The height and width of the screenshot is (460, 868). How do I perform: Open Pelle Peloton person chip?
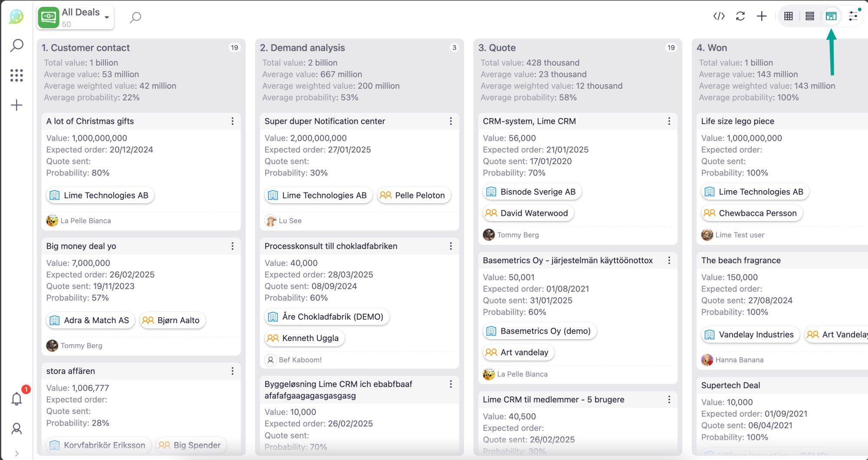(x=414, y=195)
